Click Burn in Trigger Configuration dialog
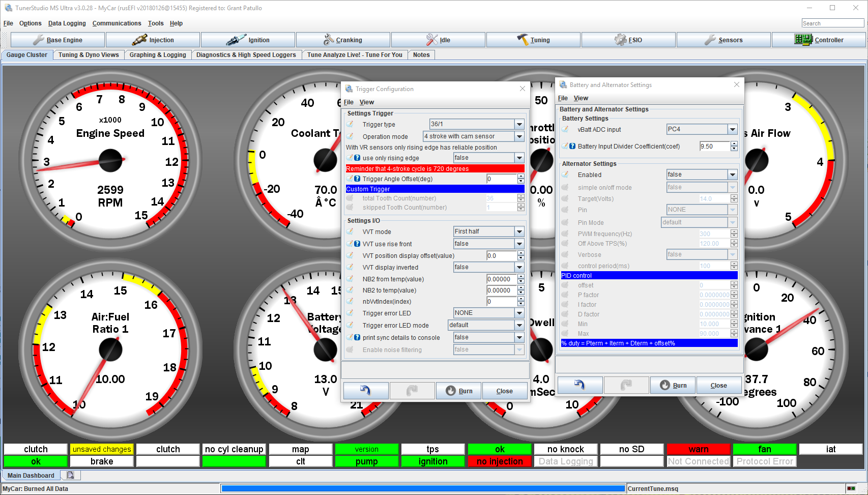The width and height of the screenshot is (868, 495). pyautogui.click(x=458, y=391)
